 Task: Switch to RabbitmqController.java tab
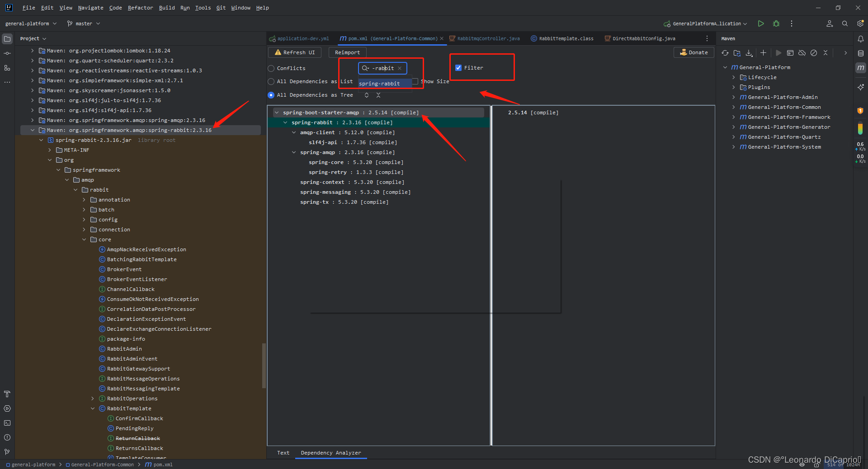(x=484, y=38)
